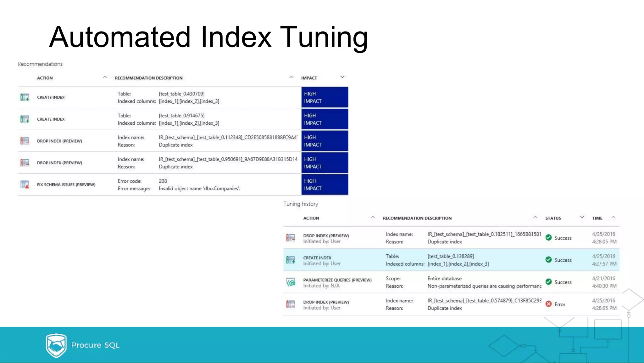
Task: Click table name [test_table_0.430709]
Action: click(x=182, y=94)
